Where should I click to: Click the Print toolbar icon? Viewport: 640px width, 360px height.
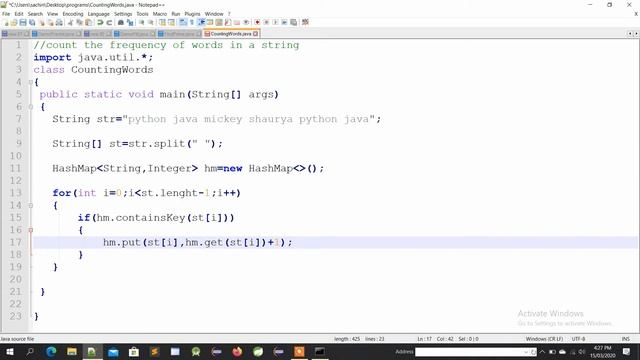[x=59, y=22]
